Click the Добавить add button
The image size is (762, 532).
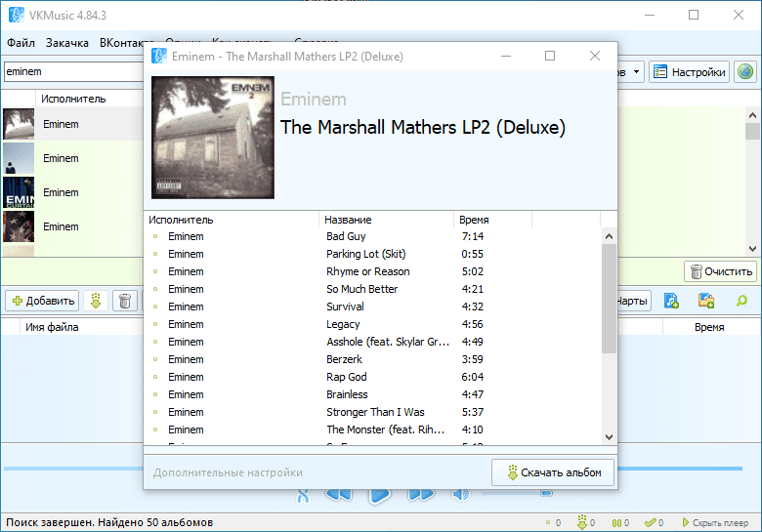click(42, 301)
